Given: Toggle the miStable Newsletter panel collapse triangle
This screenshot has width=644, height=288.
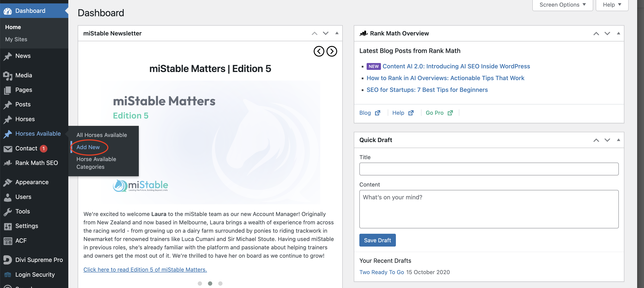Looking at the screenshot, I should [337, 33].
